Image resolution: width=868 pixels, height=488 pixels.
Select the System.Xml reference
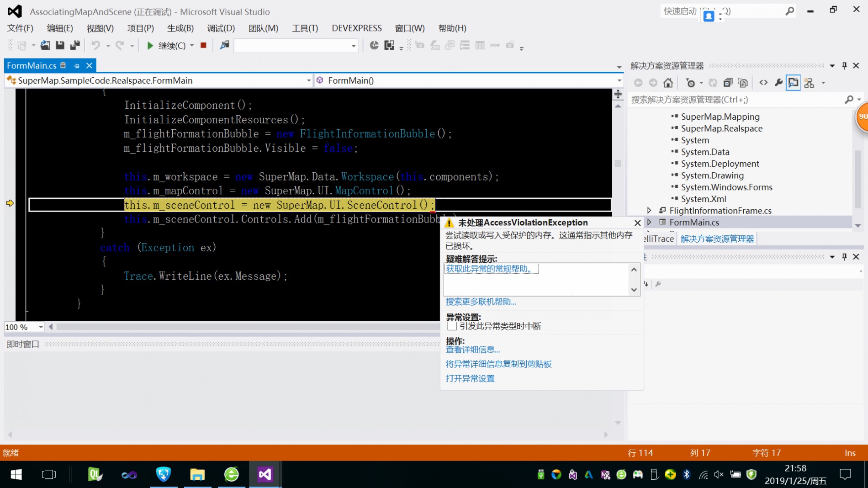point(704,199)
